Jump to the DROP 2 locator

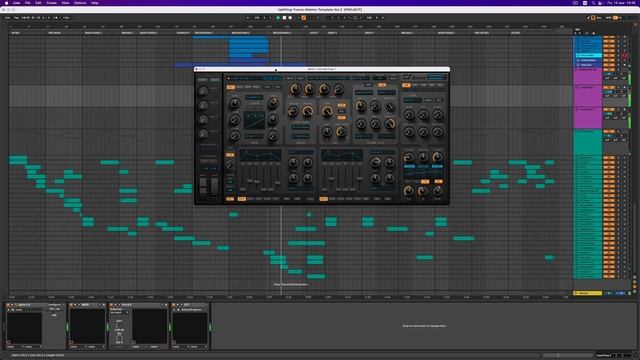pyautogui.click(x=369, y=33)
